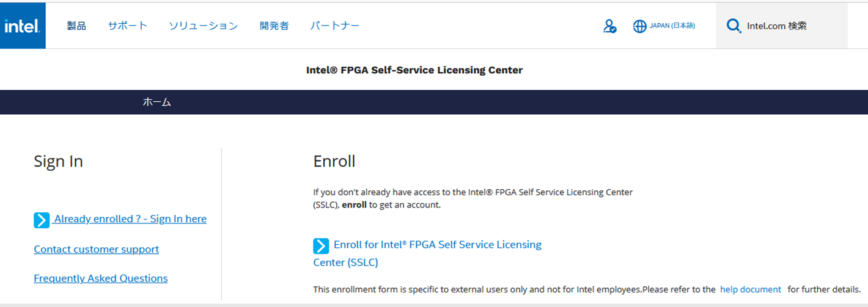This screenshot has width=868, height=307.
Task: Click Already enrolled? - Sign In here link
Action: [130, 219]
